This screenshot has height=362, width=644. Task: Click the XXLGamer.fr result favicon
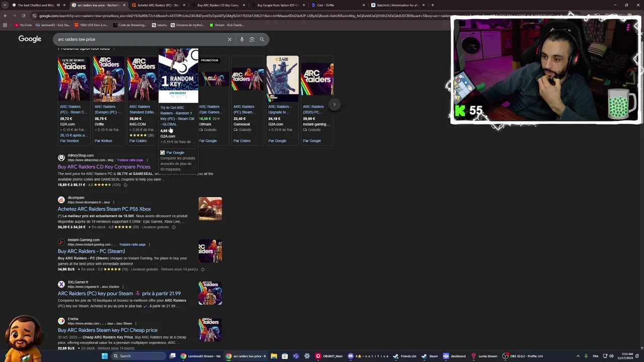tap(61, 284)
